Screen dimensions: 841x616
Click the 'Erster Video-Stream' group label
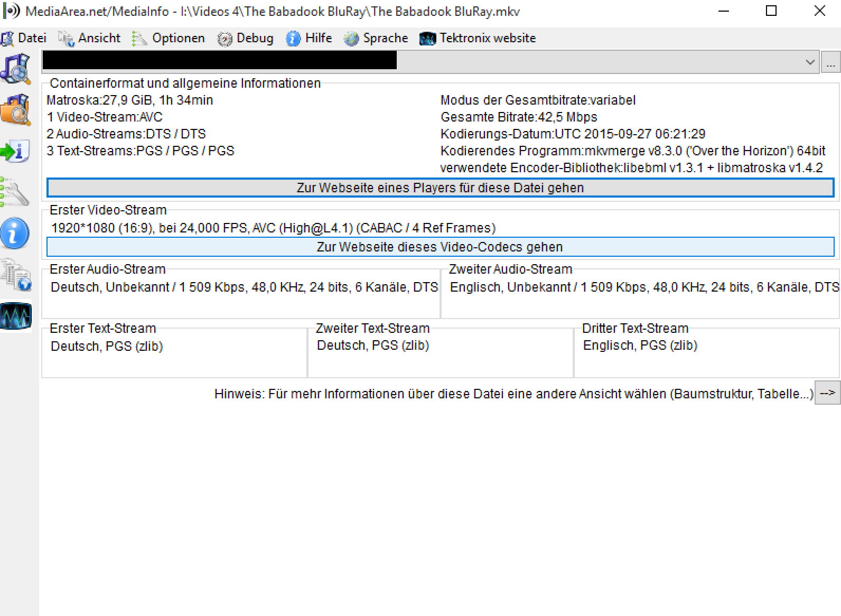click(108, 210)
